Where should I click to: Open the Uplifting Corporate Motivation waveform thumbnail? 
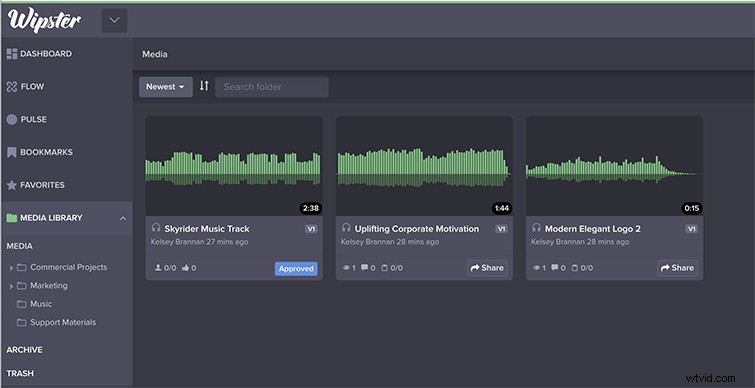click(x=424, y=166)
